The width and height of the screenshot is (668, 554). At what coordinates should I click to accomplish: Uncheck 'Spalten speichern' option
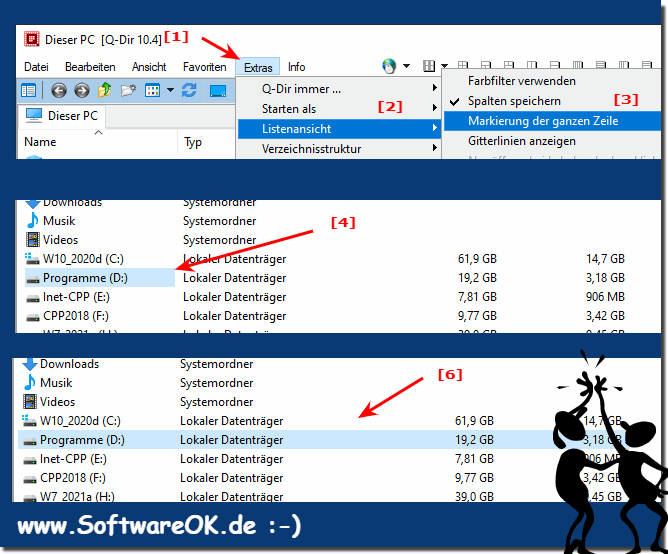552,101
